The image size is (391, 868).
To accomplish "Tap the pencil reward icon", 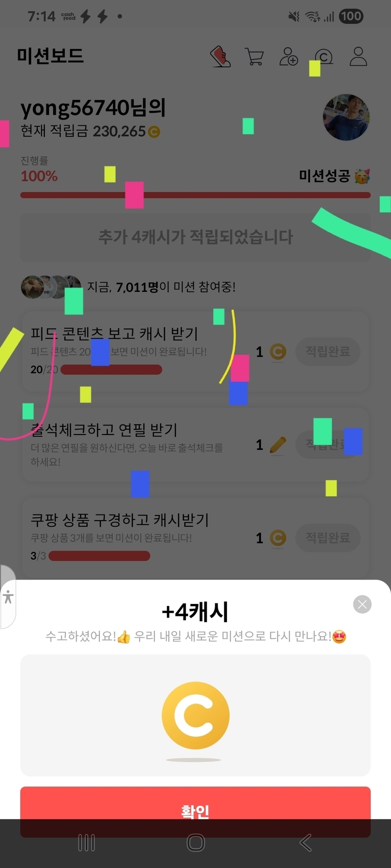I will [x=278, y=445].
